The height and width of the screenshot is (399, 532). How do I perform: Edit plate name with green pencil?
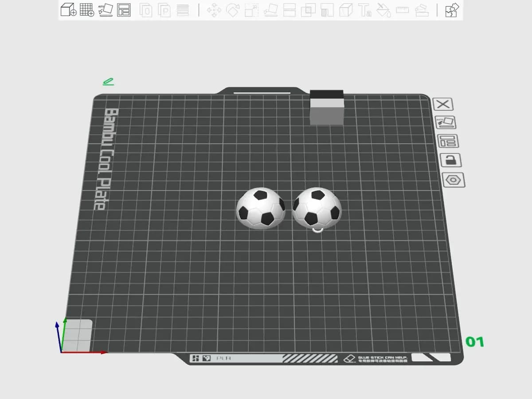(x=108, y=82)
